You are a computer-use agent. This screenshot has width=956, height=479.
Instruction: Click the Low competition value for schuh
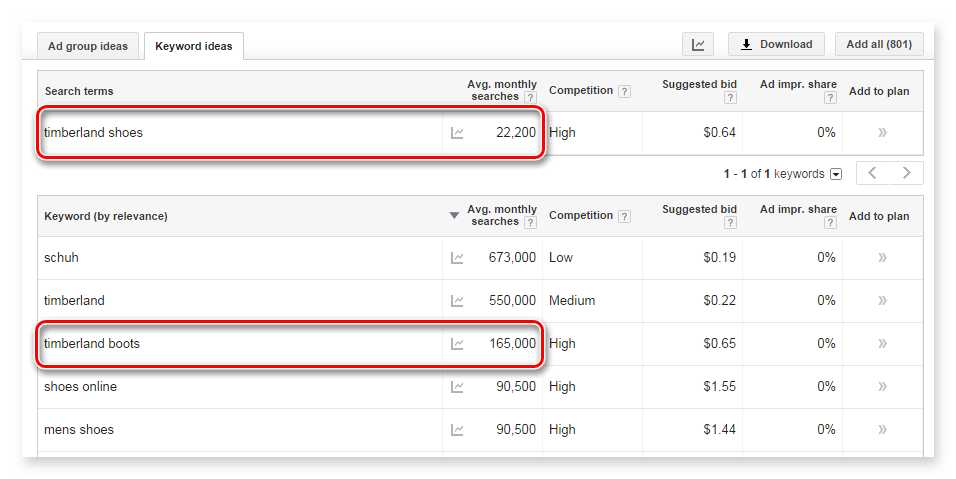[x=561, y=258]
